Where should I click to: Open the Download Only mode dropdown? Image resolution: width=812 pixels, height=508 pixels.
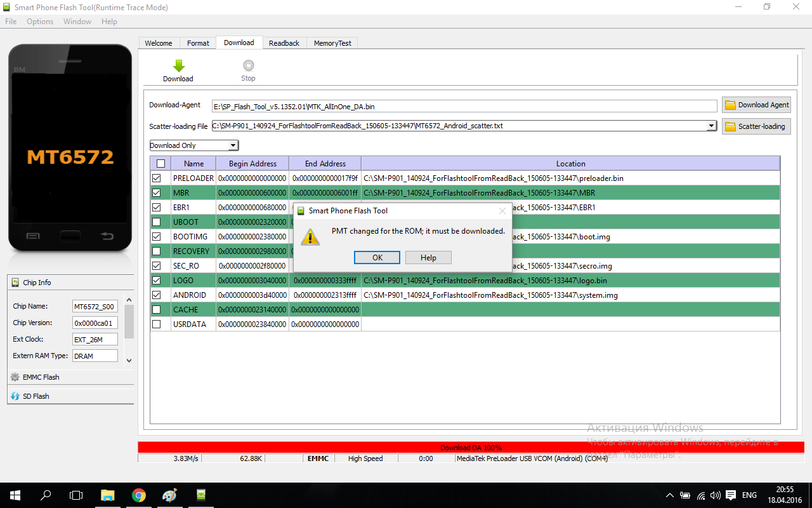pyautogui.click(x=193, y=145)
